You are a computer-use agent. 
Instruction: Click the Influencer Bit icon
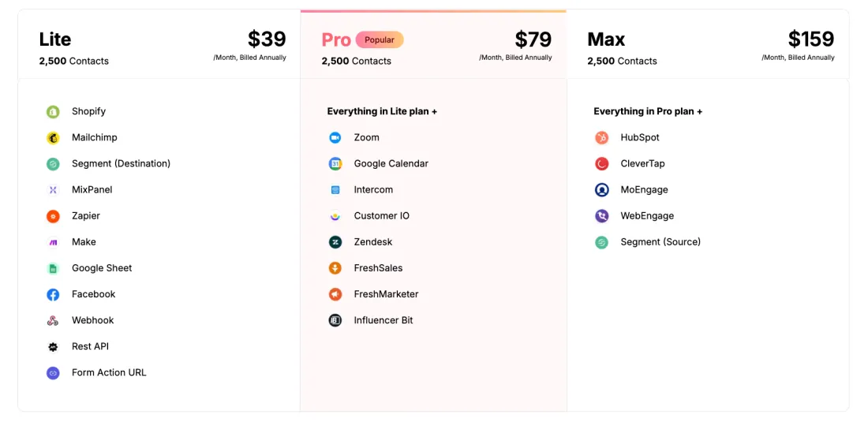pos(335,320)
